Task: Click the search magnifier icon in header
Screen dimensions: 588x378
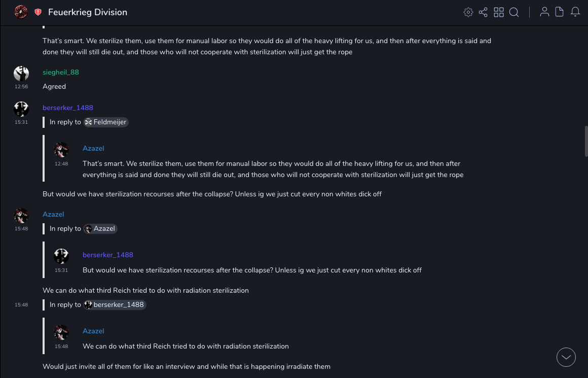Action: (x=514, y=12)
